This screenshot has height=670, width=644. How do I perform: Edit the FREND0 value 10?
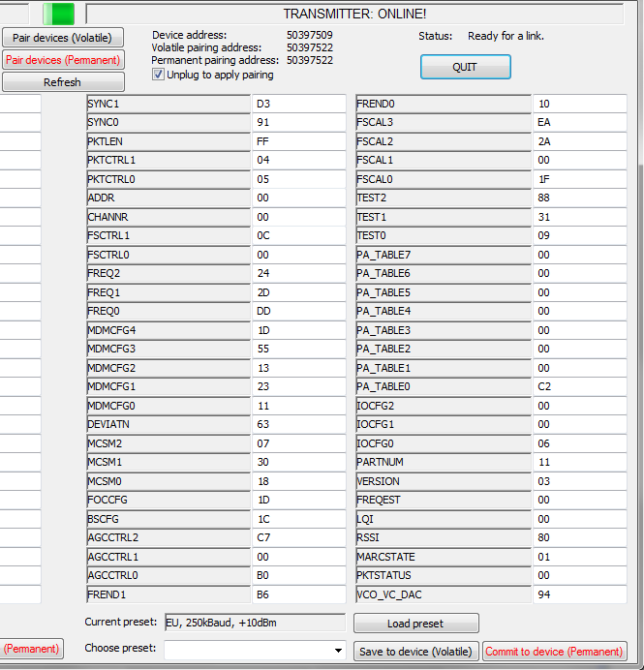580,104
